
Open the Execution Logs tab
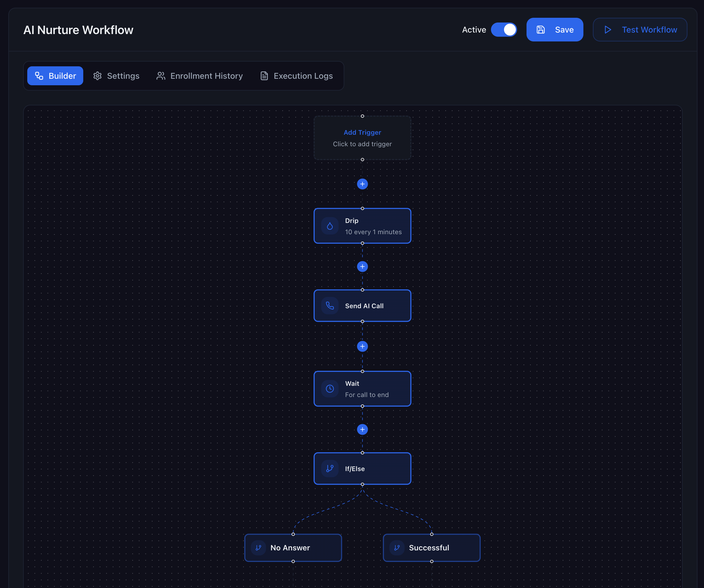[x=296, y=76]
